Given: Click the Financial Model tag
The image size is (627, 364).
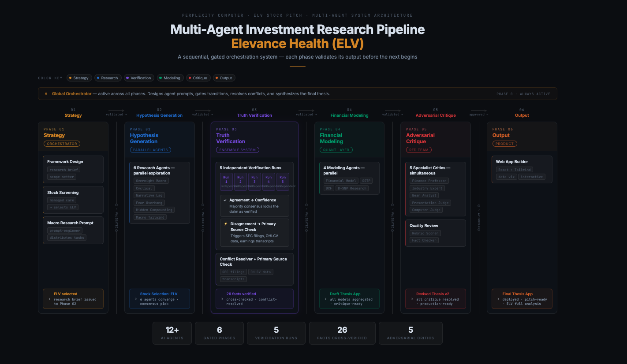Looking at the screenshot, I should (341, 181).
